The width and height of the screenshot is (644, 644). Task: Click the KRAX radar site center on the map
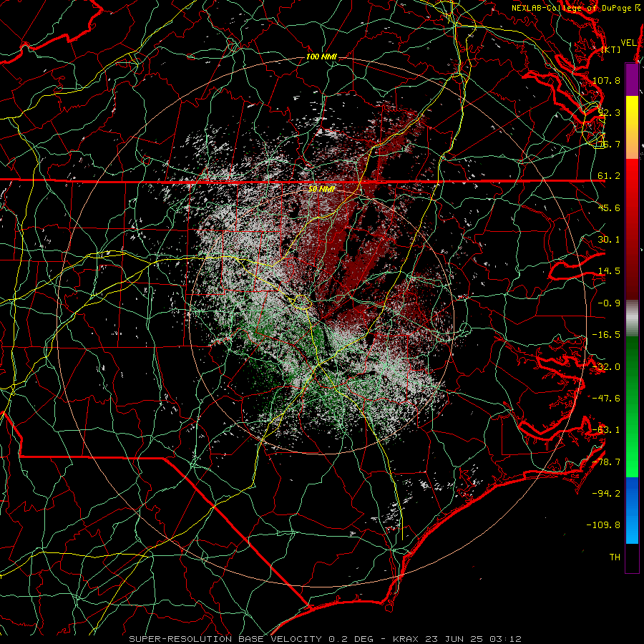[321, 321]
